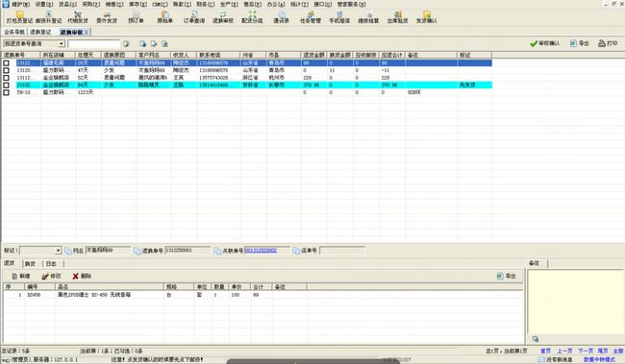The height and width of the screenshot is (364, 625).
Task: Expand the 按退货单号查询 search type dropdown
Action: coord(62,43)
